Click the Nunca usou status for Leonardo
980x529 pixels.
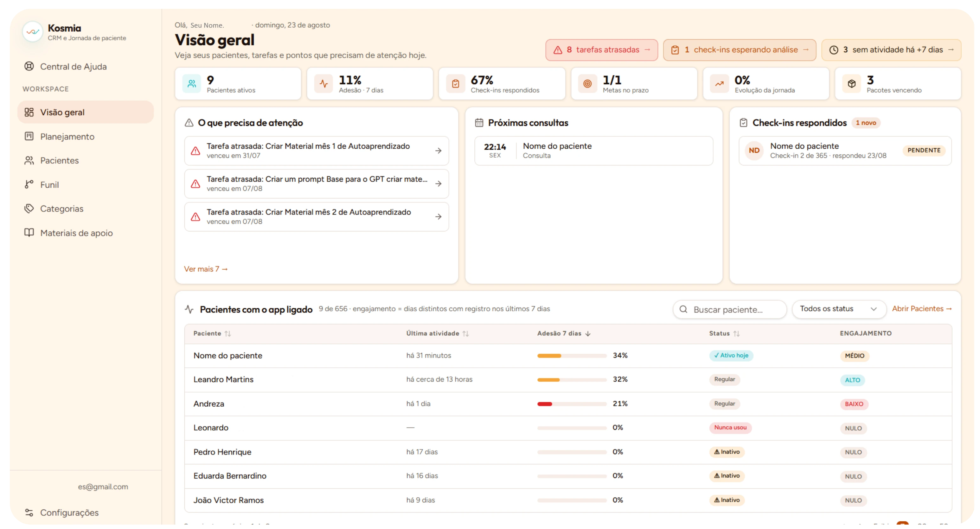(730, 427)
